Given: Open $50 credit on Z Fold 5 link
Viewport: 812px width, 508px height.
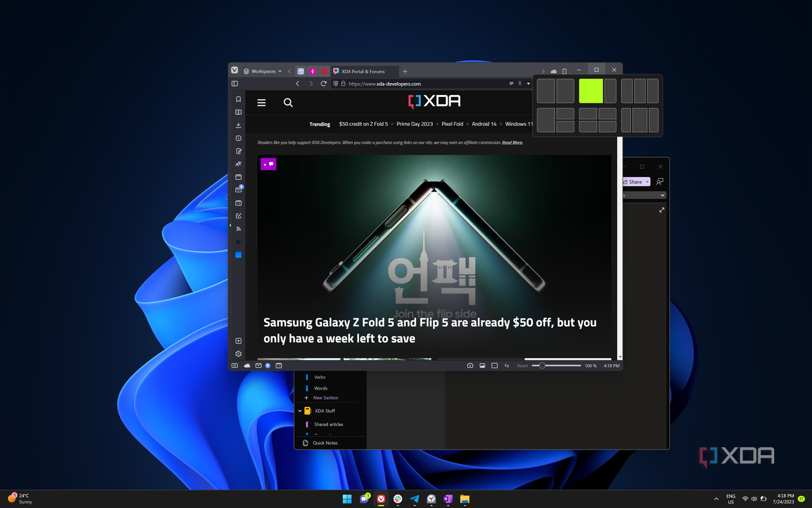Looking at the screenshot, I should click(x=363, y=124).
